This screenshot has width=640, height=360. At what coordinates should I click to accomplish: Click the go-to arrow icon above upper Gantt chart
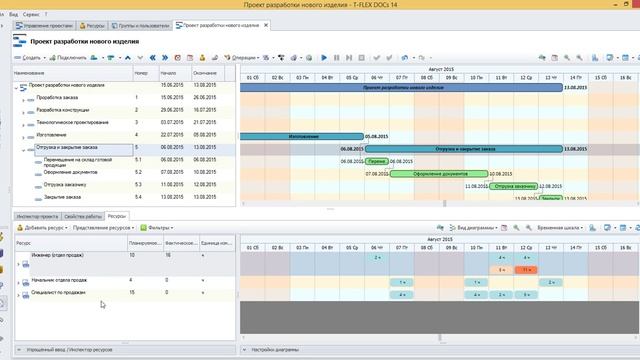pyautogui.click(x=542, y=58)
